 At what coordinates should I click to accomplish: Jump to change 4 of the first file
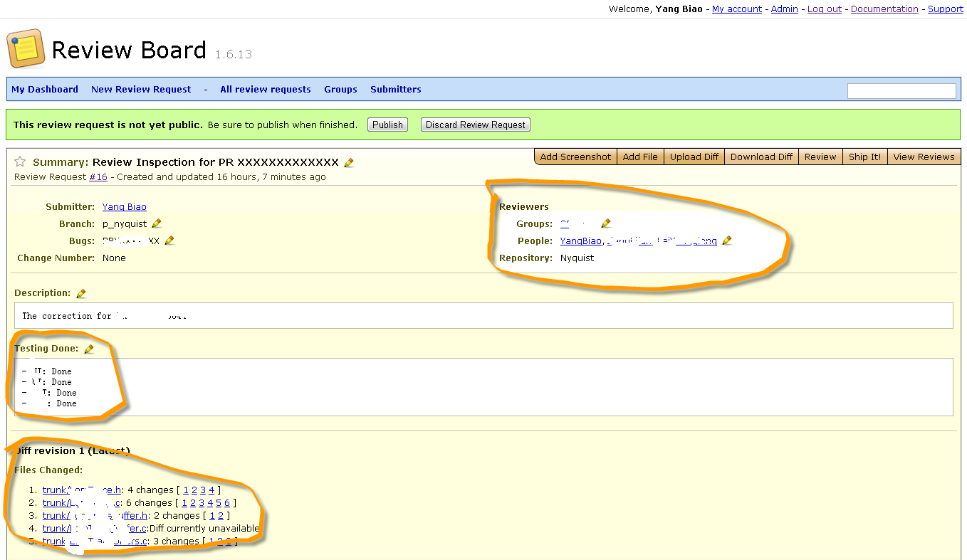(x=211, y=490)
